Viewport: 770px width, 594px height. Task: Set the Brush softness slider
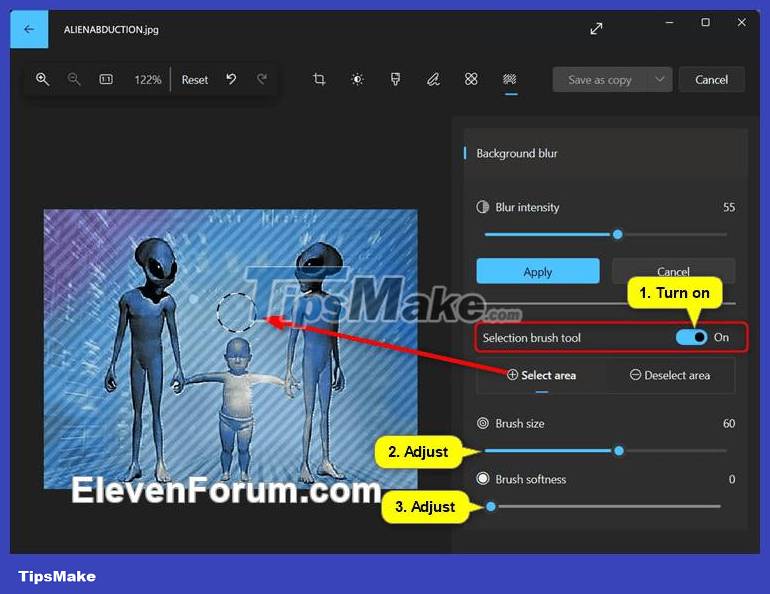[x=603, y=506]
